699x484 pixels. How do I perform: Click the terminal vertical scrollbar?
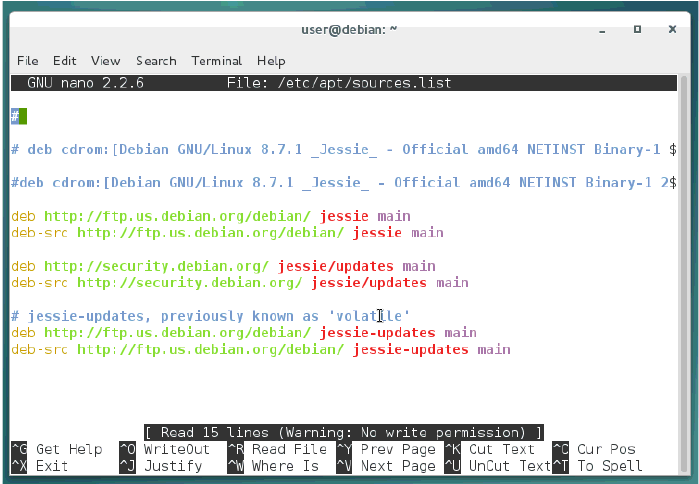(x=684, y=274)
